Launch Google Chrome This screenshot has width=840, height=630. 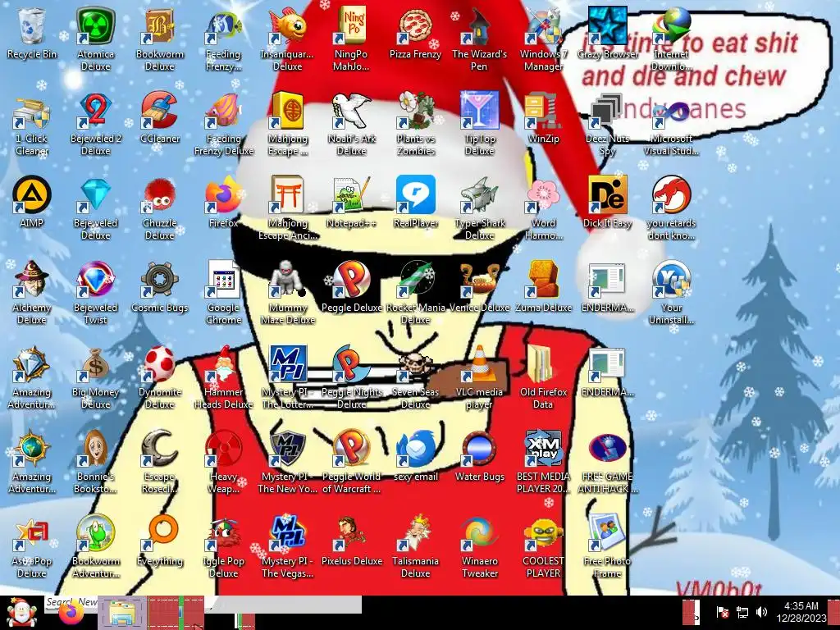pyautogui.click(x=223, y=292)
